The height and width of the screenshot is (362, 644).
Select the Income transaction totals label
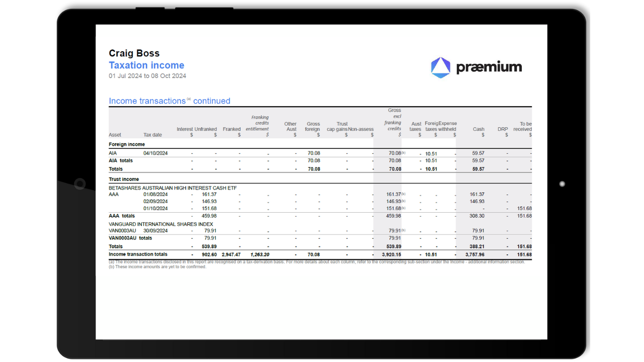click(x=138, y=254)
